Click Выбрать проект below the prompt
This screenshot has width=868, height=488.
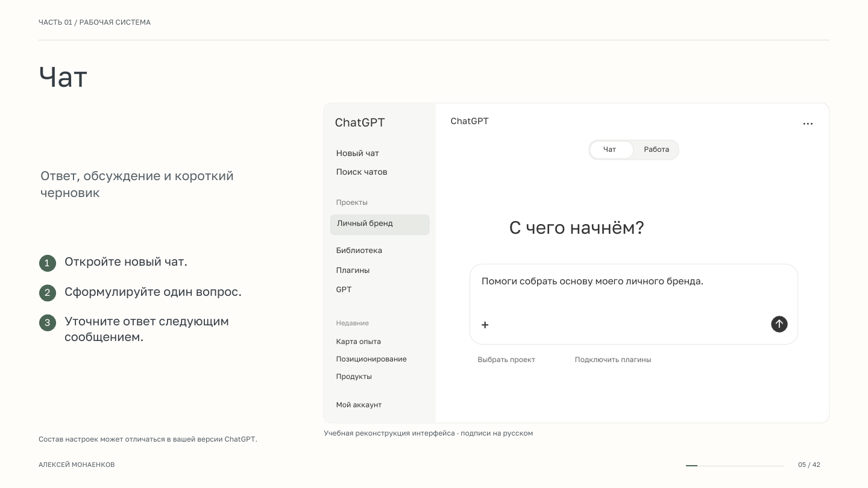[x=506, y=360]
